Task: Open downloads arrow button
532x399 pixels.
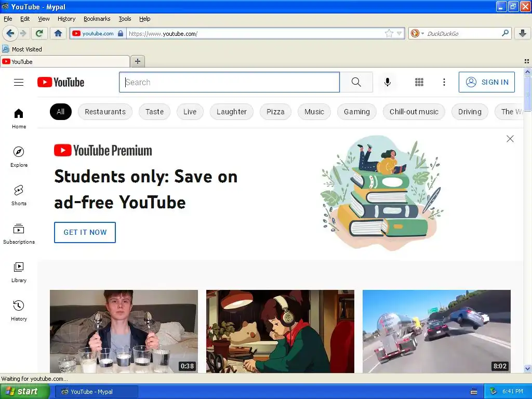Action: coord(523,33)
